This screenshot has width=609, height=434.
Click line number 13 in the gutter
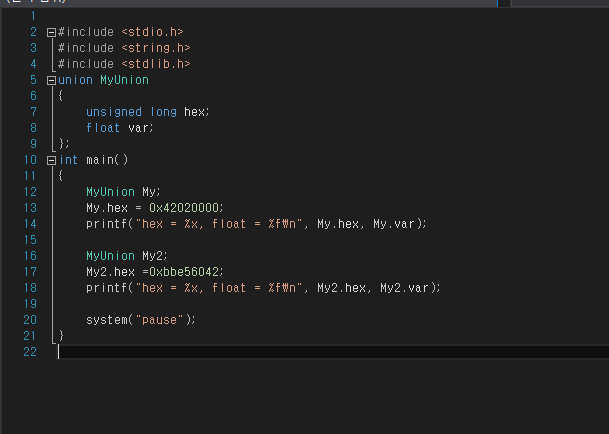click(30, 208)
